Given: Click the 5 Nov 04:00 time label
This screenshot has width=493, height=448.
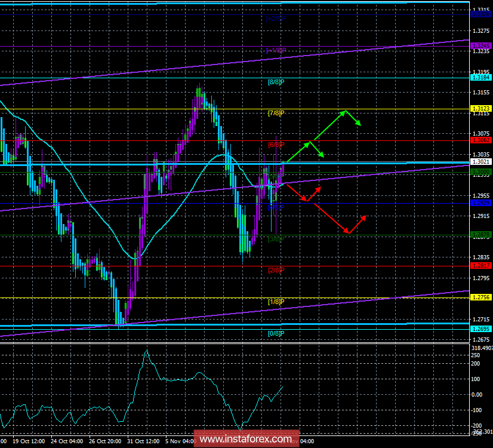Looking at the screenshot, I should (x=180, y=441).
